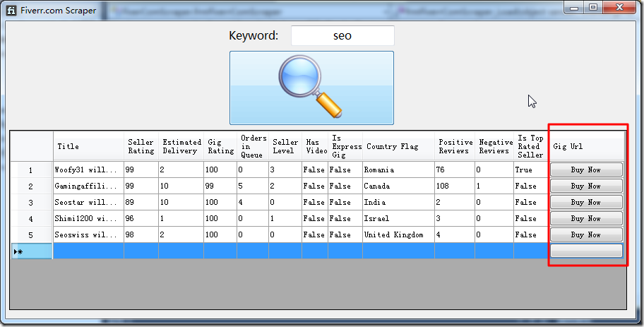The width and height of the screenshot is (644, 327).
Task: Sort by Estimated Delivery column header
Action: (181, 146)
